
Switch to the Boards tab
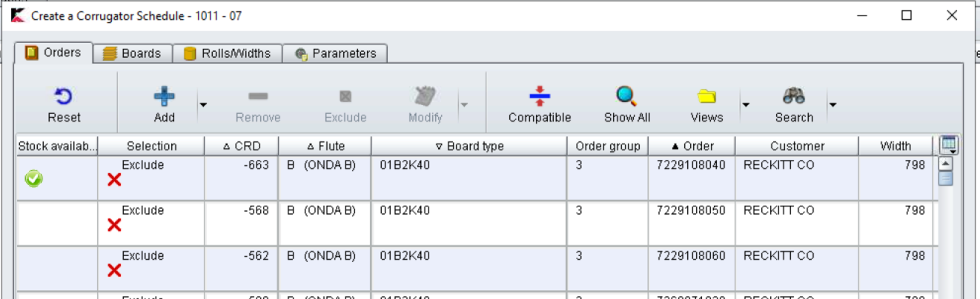tap(132, 53)
